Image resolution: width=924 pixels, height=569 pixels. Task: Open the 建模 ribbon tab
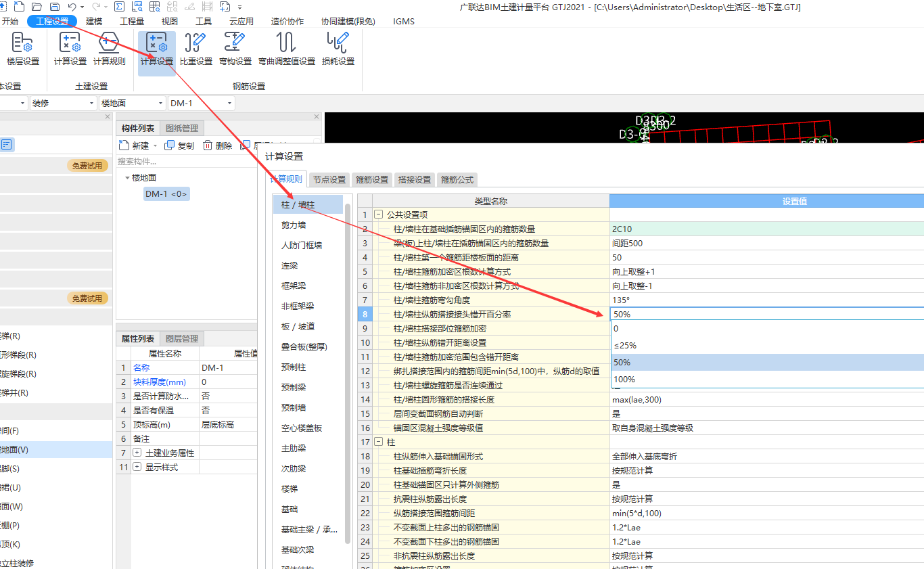[x=94, y=21]
